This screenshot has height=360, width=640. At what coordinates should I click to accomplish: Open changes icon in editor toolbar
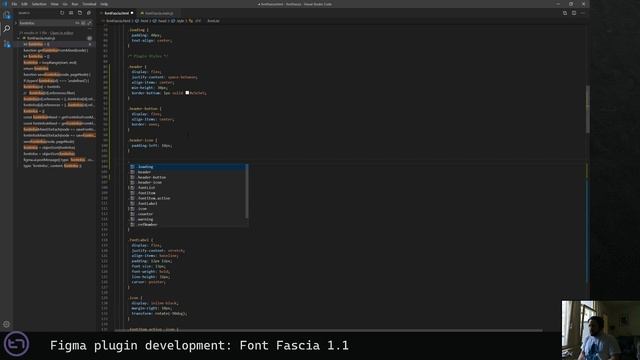tap(565, 13)
